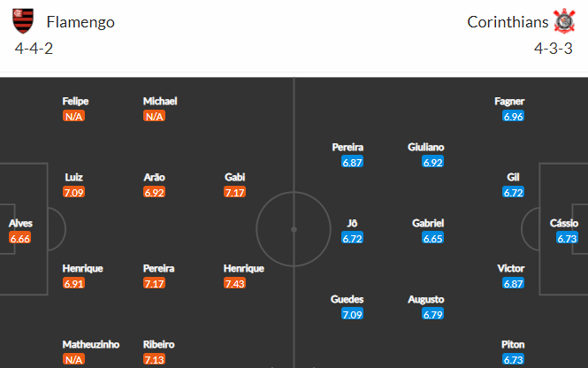The height and width of the screenshot is (368, 588).
Task: Click Jô's 6.72 rating badge
Action: 352,238
